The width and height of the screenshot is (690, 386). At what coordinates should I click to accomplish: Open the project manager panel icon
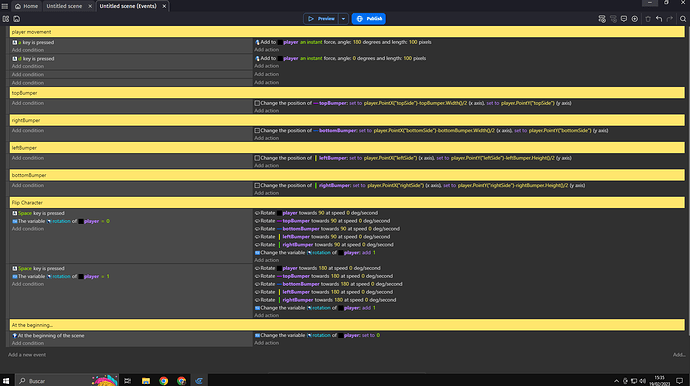click(6, 19)
